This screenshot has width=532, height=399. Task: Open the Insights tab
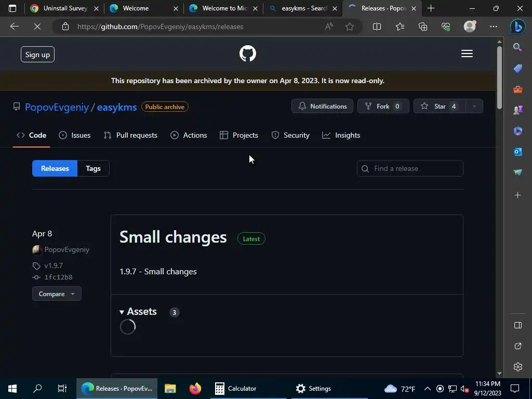point(341,135)
